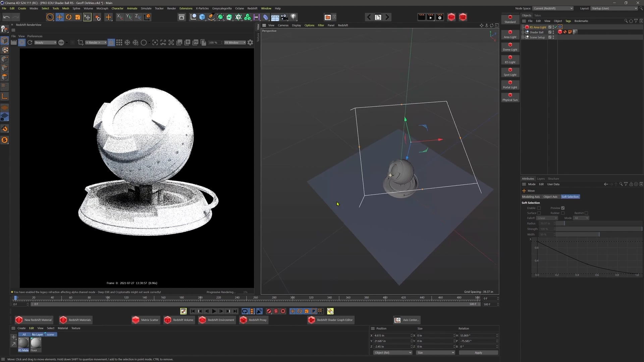Screen dimensions: 644x362
Task: Toggle the green enabled checkmark on RS Area Light
Action: (556, 27)
